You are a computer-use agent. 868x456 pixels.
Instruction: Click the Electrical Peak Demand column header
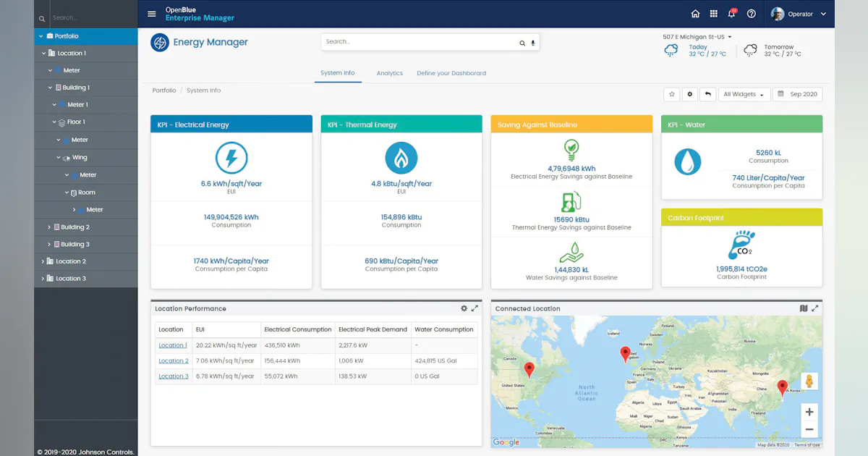coord(373,329)
